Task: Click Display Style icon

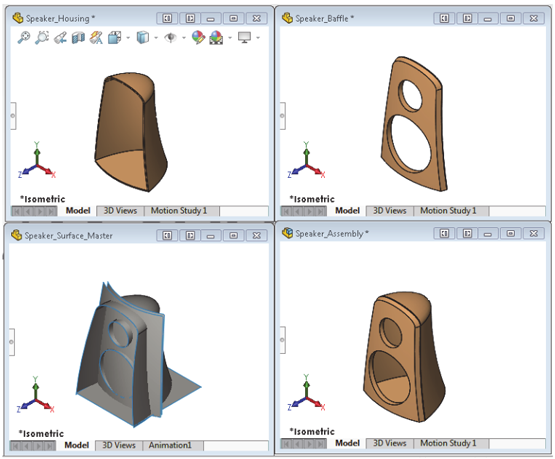Action: (143, 38)
